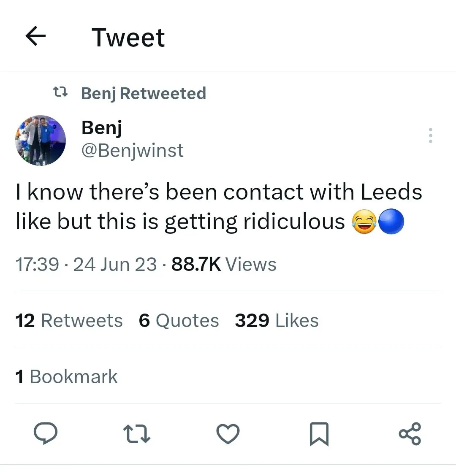
Task: Click the blue circle emoji in the tweet
Action: (391, 222)
